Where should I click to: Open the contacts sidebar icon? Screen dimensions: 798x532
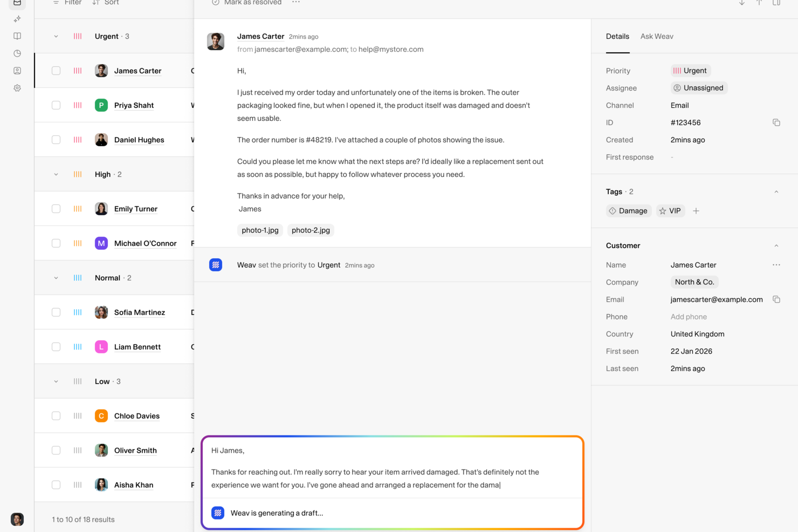click(x=17, y=71)
